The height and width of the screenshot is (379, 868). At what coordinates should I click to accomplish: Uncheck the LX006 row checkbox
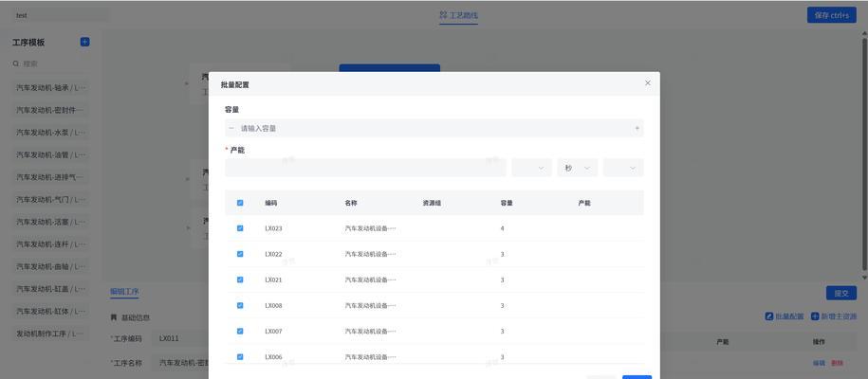pyautogui.click(x=240, y=357)
